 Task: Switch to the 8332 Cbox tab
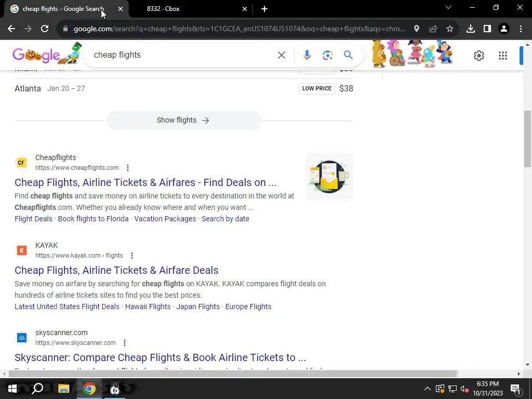pyautogui.click(x=190, y=9)
